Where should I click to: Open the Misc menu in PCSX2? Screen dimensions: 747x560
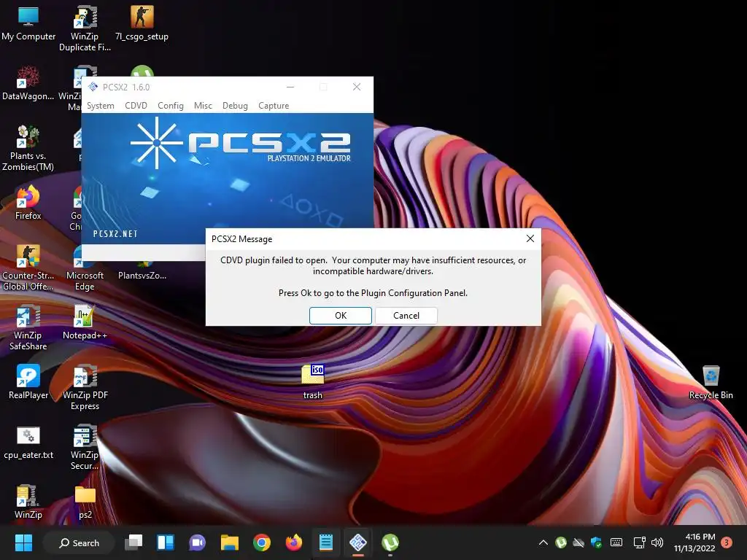click(x=203, y=106)
